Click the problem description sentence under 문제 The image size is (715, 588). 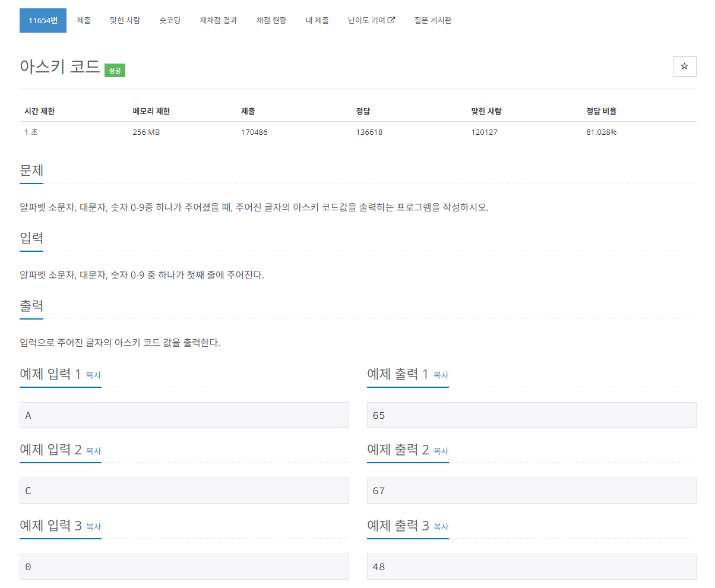pos(254,207)
